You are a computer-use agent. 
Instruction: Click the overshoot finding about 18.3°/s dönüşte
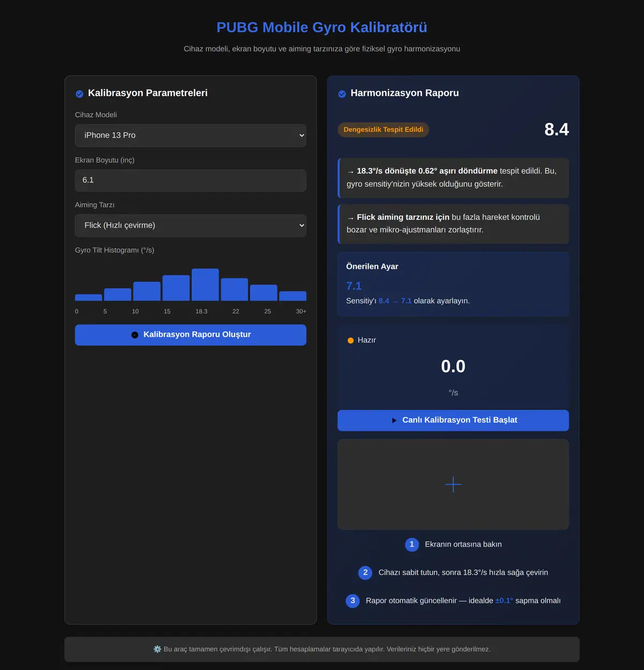[x=453, y=178]
